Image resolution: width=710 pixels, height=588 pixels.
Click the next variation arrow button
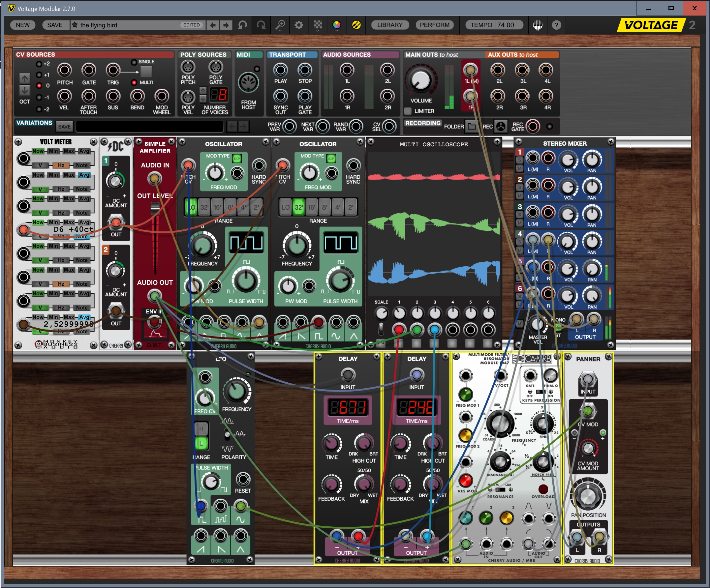tap(243, 127)
